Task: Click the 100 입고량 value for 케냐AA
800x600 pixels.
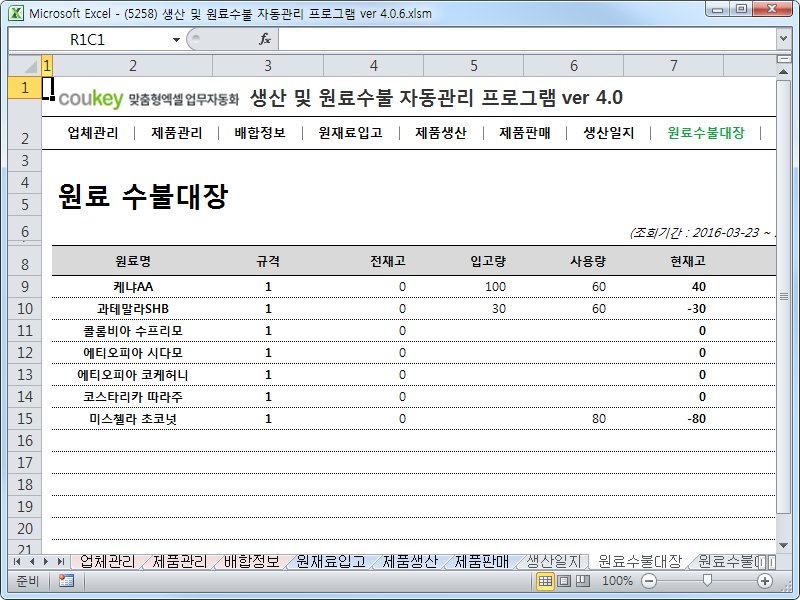Action: click(x=495, y=287)
